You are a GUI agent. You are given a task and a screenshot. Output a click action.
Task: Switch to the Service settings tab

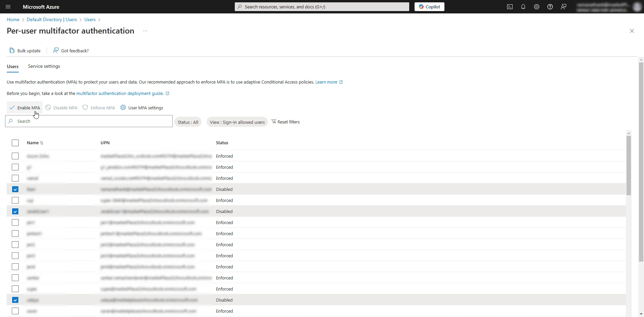44,66
